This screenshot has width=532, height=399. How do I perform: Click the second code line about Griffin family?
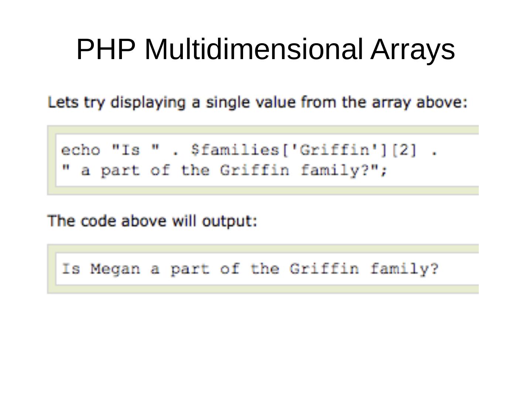click(x=224, y=171)
